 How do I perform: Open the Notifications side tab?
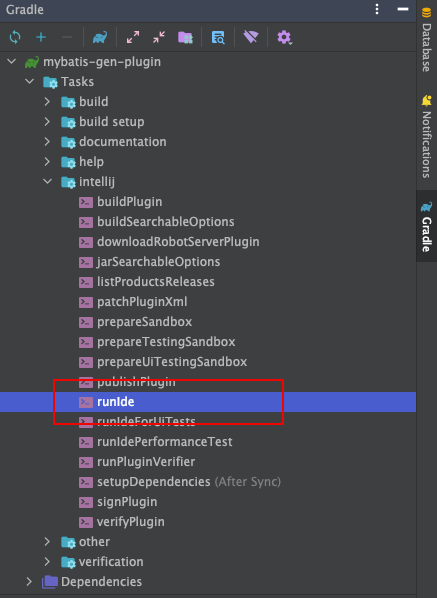(427, 137)
